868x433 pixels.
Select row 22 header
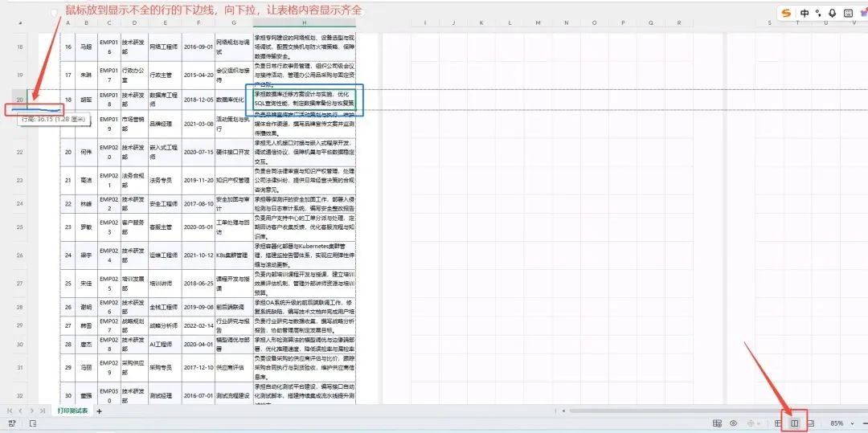coord(20,152)
